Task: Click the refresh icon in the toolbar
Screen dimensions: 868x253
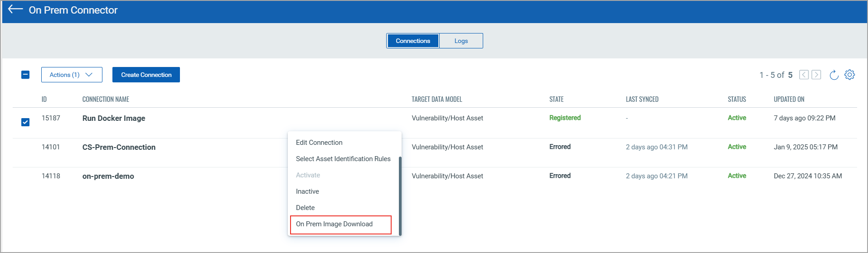Action: [x=834, y=75]
